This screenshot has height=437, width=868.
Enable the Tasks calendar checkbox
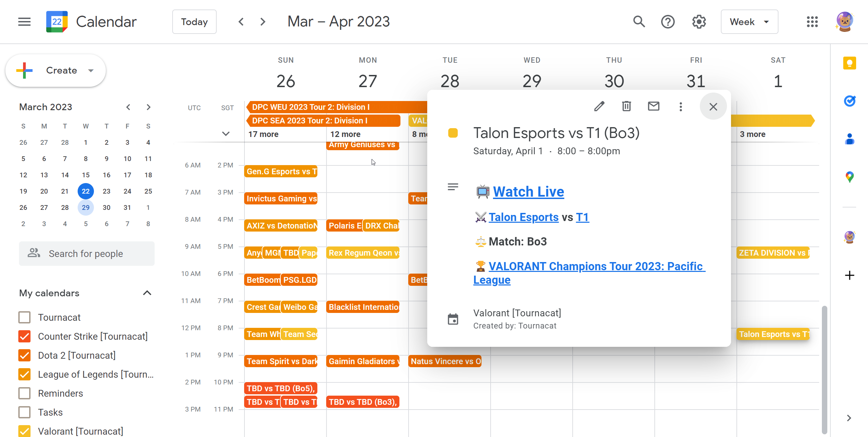click(x=24, y=412)
